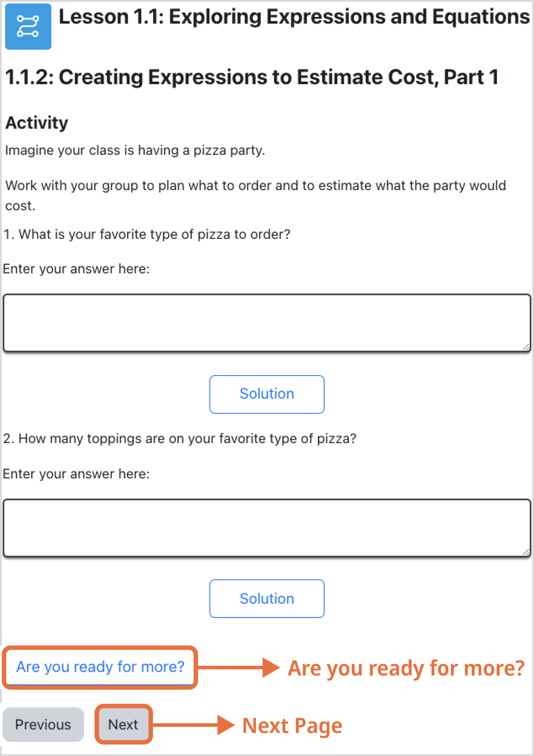Grab the resize handle of first answer box

tap(526, 347)
